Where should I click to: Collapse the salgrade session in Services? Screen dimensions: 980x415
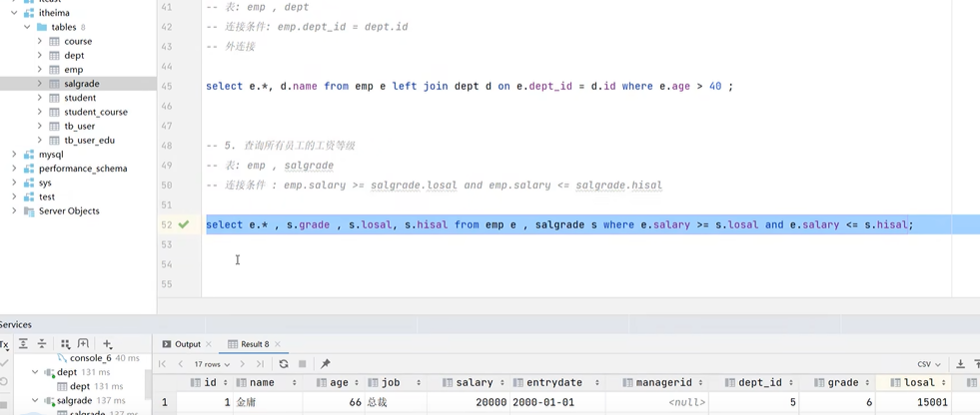point(36,400)
